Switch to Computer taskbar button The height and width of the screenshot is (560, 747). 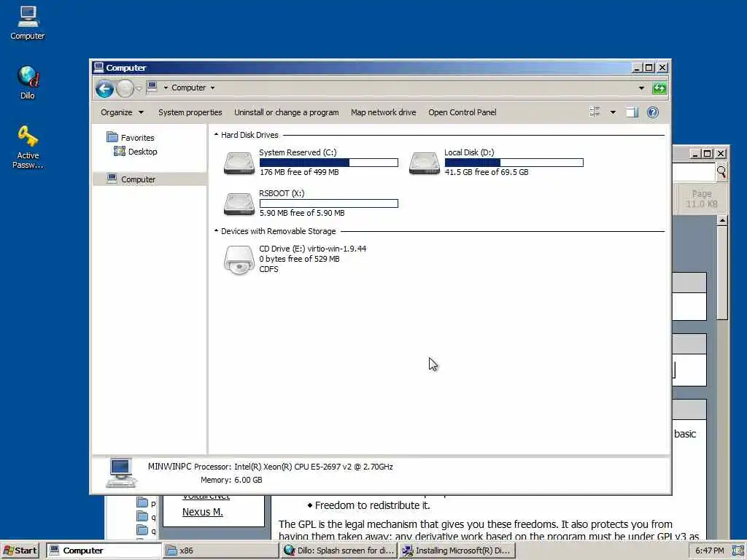point(104,551)
